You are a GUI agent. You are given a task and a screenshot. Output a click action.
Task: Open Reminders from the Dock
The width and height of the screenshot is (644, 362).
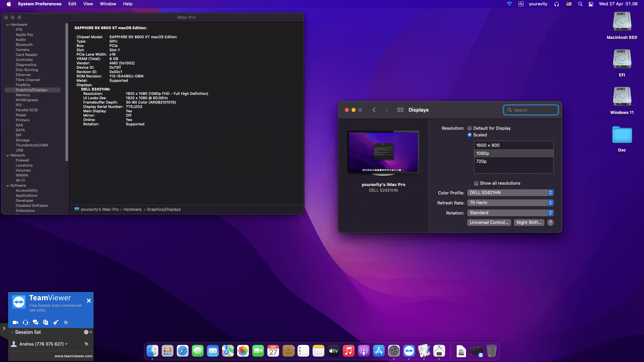click(x=304, y=351)
